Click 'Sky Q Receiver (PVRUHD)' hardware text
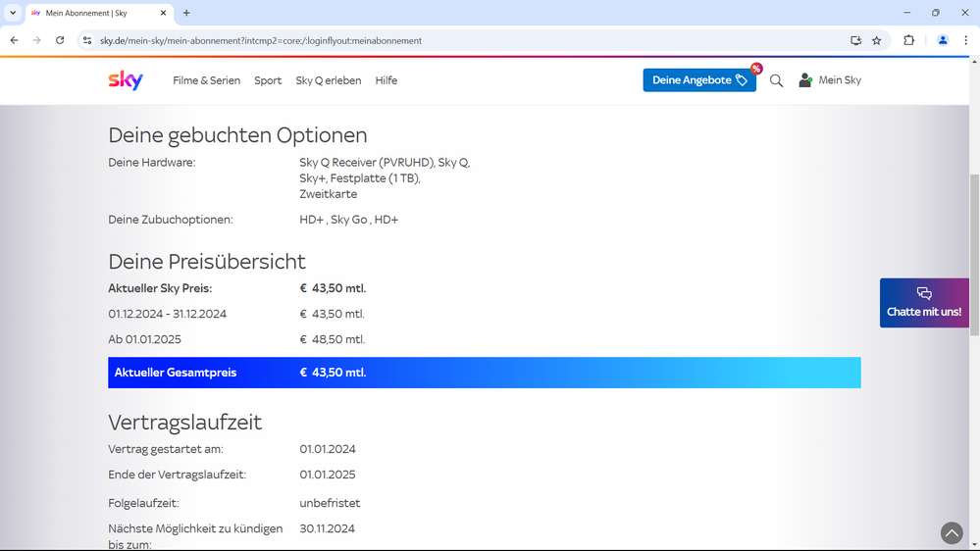 click(x=367, y=163)
